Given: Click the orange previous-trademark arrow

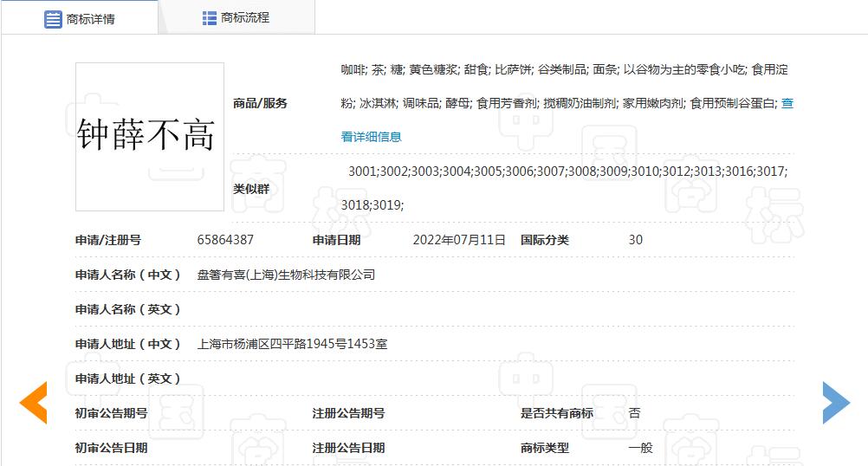Looking at the screenshot, I should (x=34, y=403).
